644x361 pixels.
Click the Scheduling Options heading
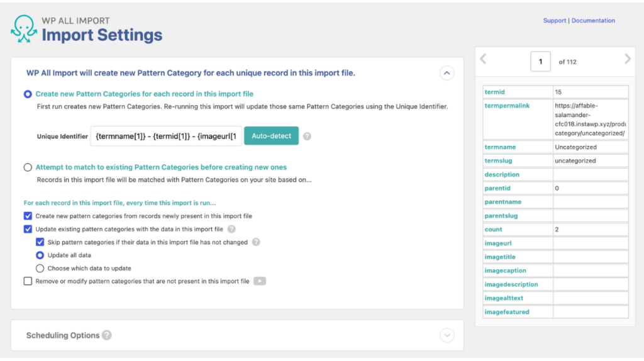pyautogui.click(x=63, y=335)
